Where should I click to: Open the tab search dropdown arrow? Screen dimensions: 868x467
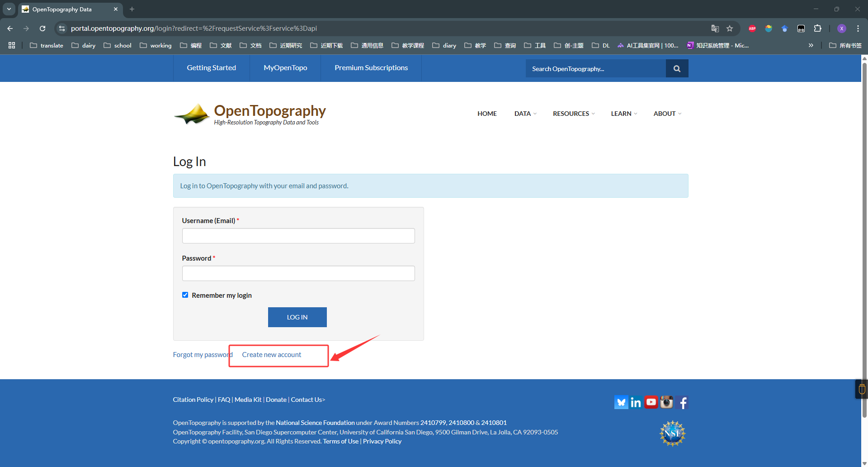coord(9,9)
